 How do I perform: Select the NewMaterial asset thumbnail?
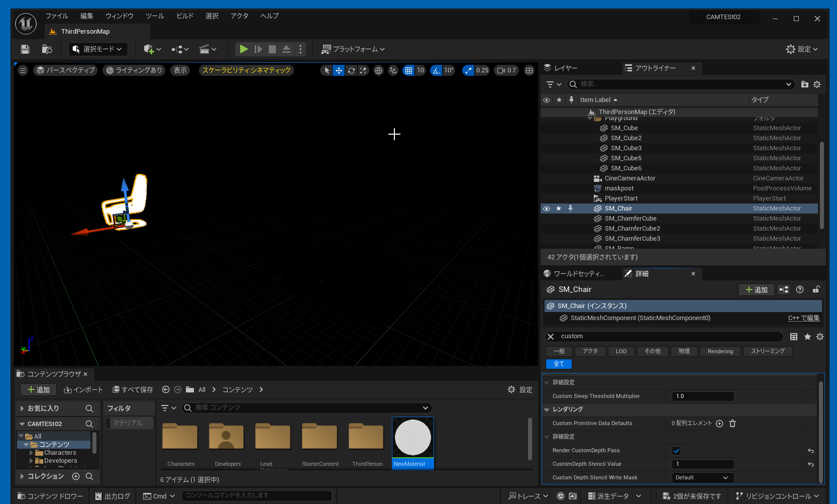click(412, 438)
